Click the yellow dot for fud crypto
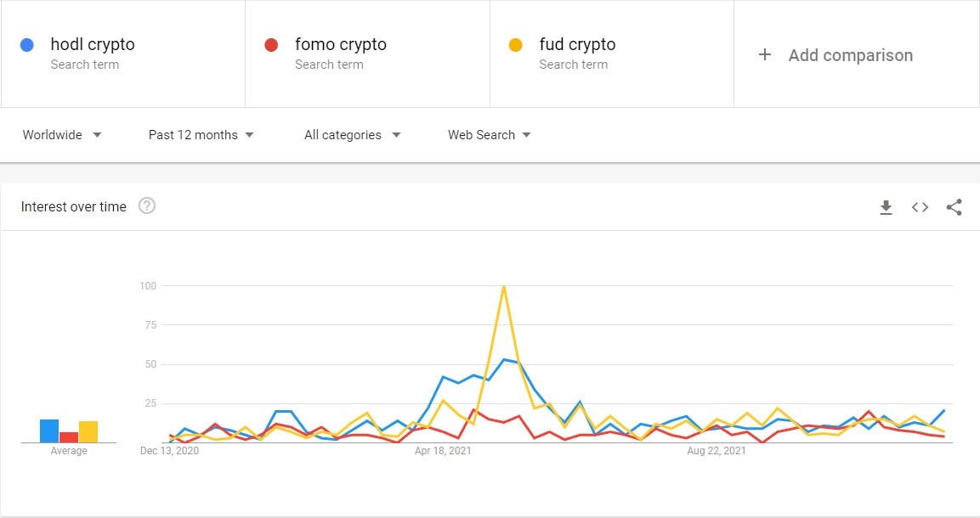 (x=518, y=43)
